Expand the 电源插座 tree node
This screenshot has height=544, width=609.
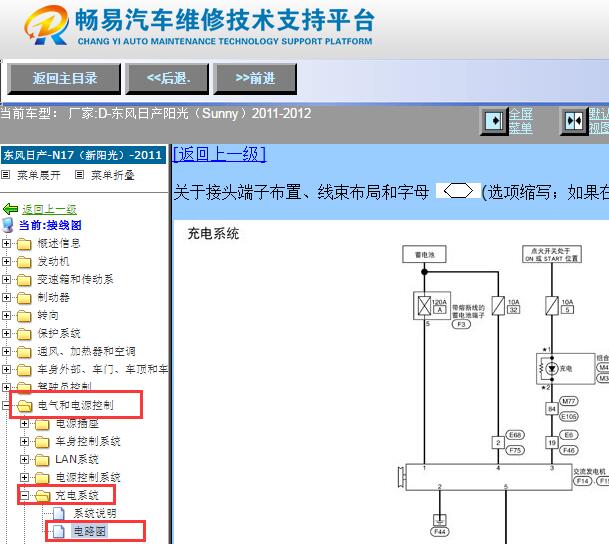[24, 423]
